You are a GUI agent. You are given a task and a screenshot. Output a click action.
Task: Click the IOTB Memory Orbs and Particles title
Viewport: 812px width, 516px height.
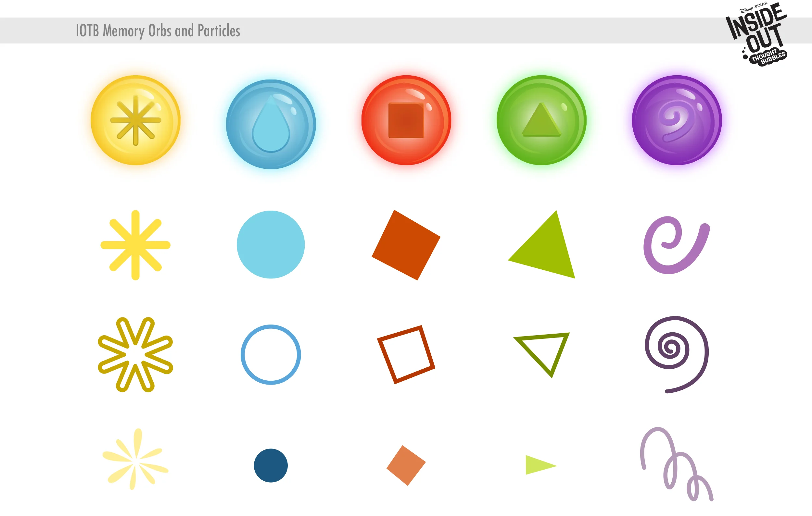pyautogui.click(x=158, y=31)
